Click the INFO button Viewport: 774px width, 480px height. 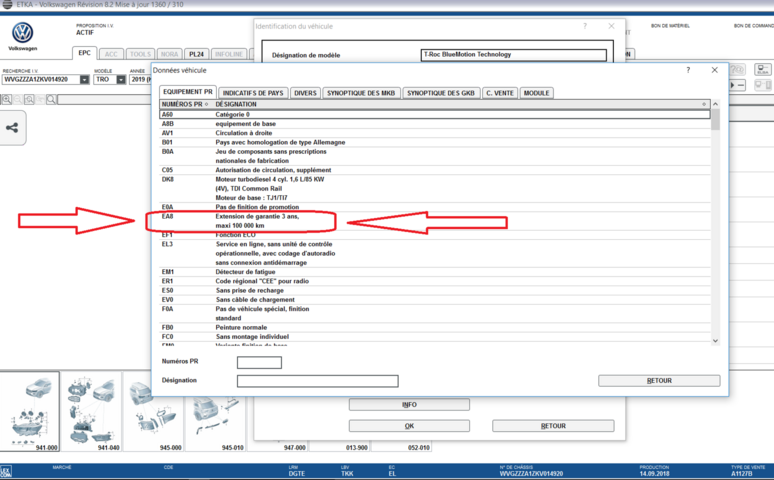[x=409, y=404]
